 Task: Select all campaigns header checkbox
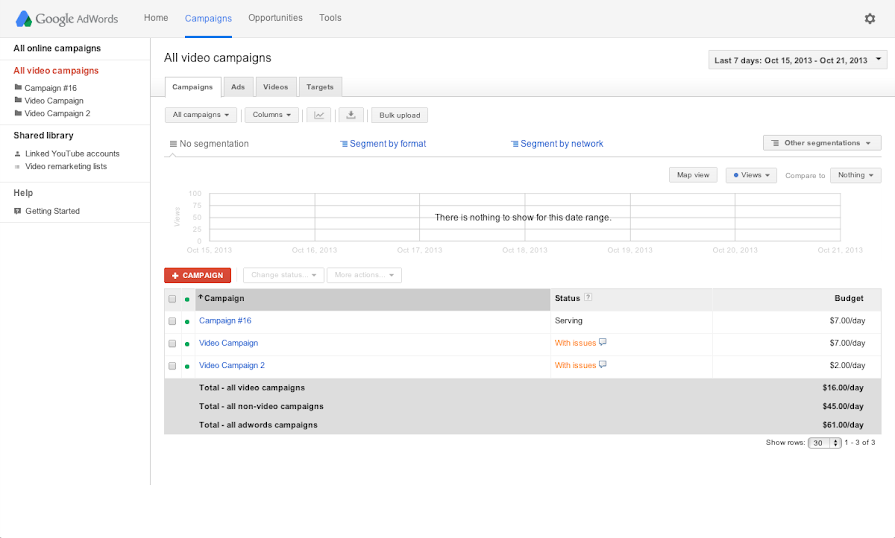coord(172,299)
